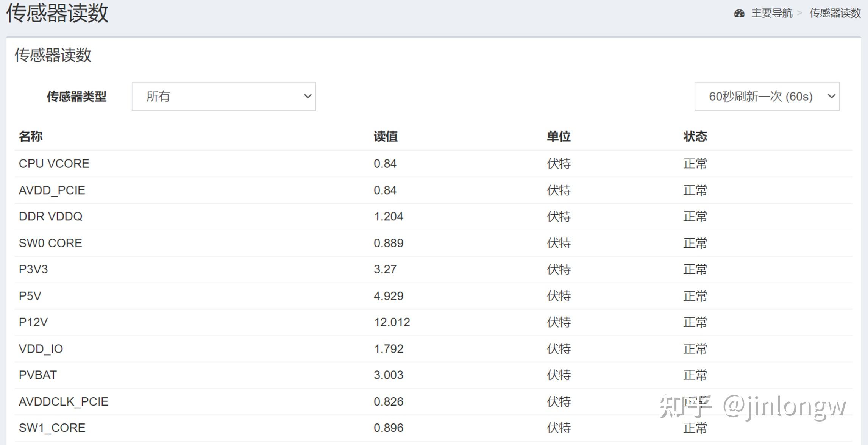Viewport: 868px width, 445px height.
Task: Click the P12V reading value 12.012
Action: [x=392, y=322]
